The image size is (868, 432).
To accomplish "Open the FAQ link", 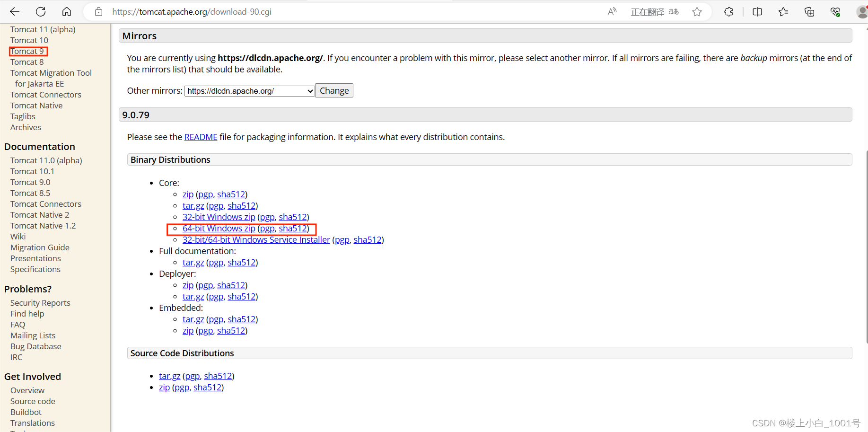I will pos(18,325).
